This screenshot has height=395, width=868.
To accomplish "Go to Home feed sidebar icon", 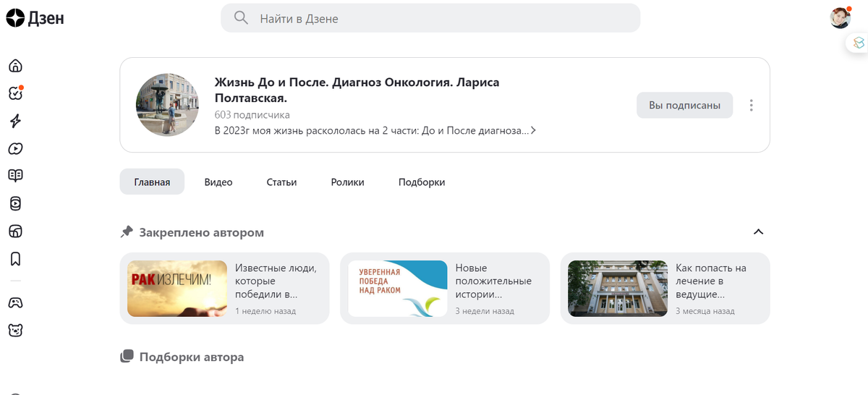I will [x=15, y=66].
